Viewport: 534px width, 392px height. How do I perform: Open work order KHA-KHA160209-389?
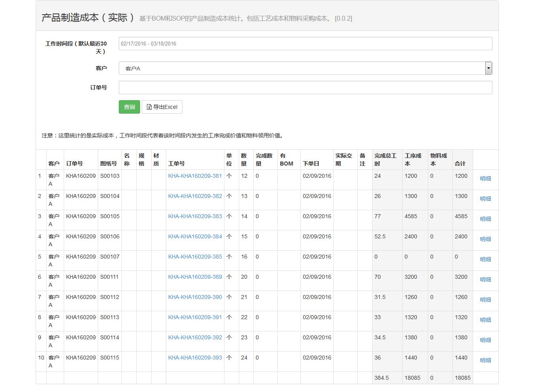[195, 277]
